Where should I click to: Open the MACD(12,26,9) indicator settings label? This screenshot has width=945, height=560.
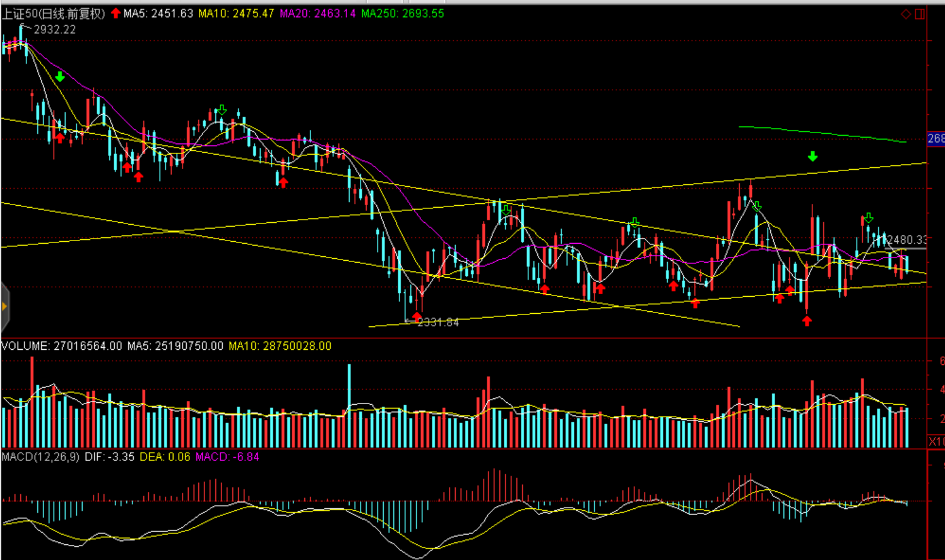point(40,456)
